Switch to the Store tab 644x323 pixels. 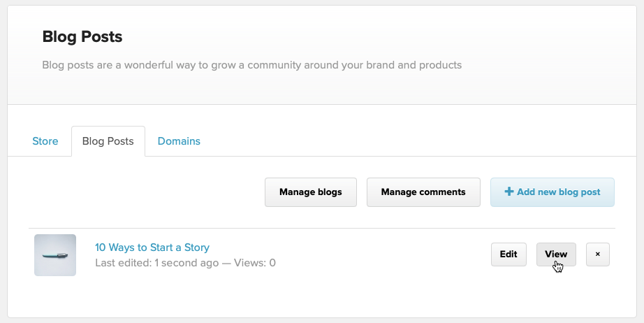tap(45, 141)
